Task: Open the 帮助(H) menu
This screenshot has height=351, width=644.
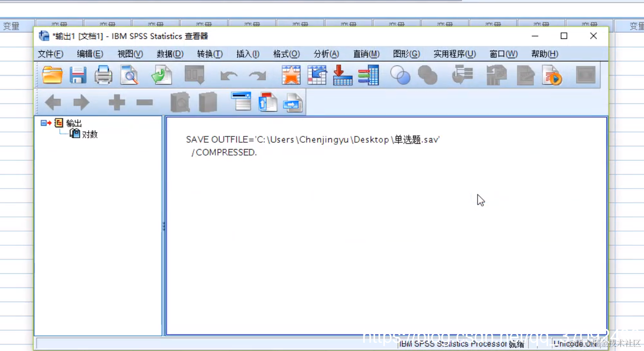Action: (545, 54)
